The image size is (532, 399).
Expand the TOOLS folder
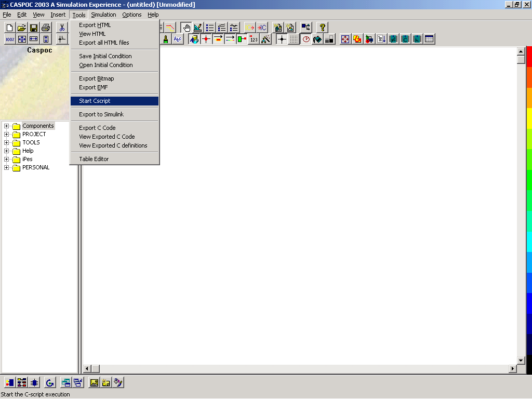pos(6,142)
